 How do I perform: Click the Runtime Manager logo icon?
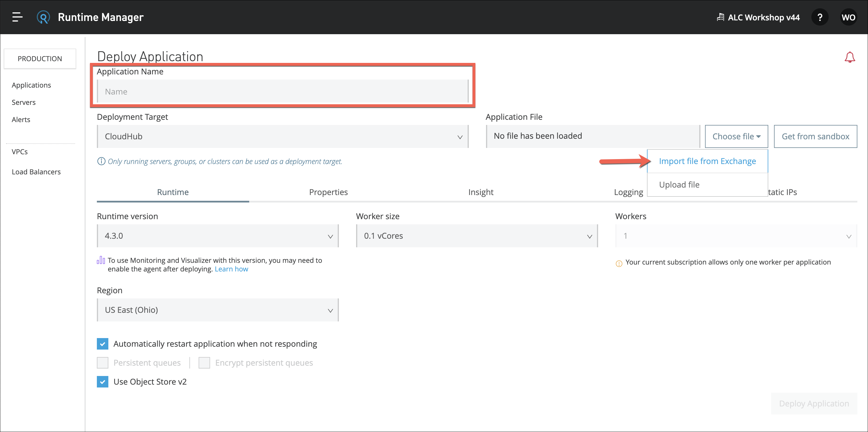(x=43, y=17)
